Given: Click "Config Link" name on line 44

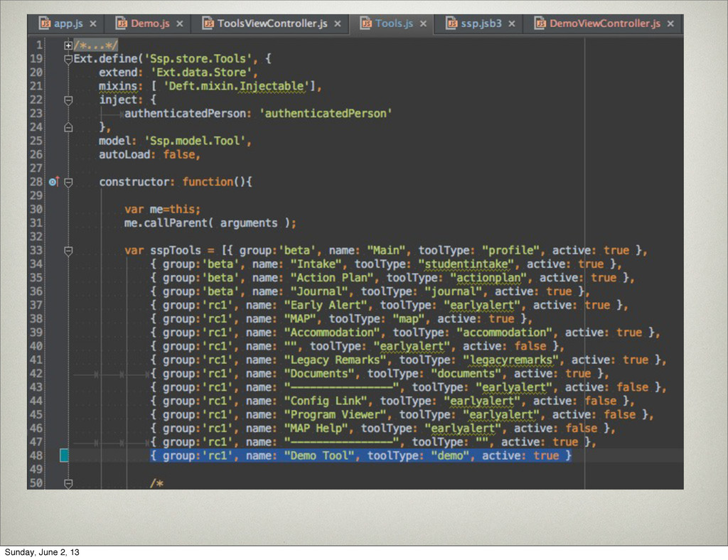Looking at the screenshot, I should coord(326,401).
